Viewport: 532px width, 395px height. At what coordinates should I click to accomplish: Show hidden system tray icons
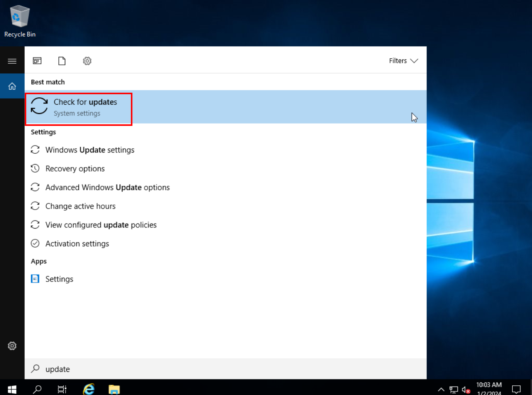click(x=441, y=389)
